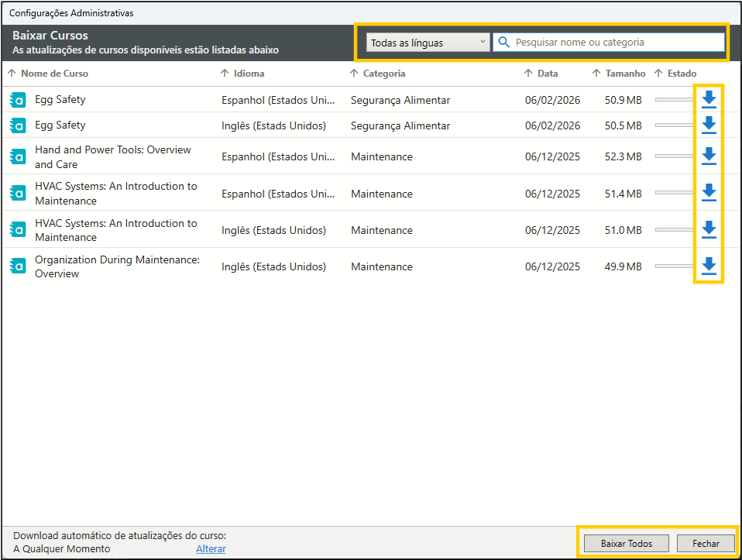The image size is (742, 560).
Task: Download English HVAC Systems course
Action: [x=708, y=230]
